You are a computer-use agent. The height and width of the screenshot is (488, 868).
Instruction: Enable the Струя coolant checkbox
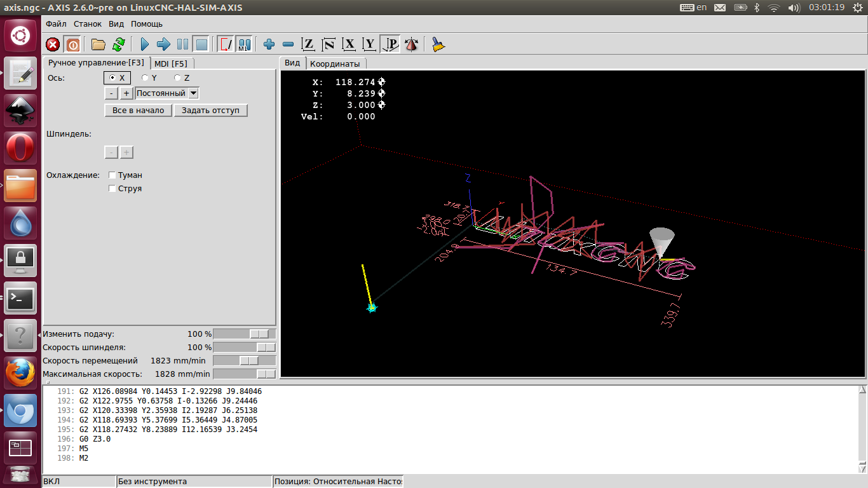[x=112, y=189]
